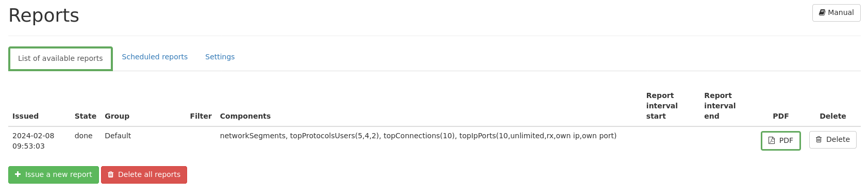Click the Issued column header
This screenshot has height=195, width=868.
26,116
